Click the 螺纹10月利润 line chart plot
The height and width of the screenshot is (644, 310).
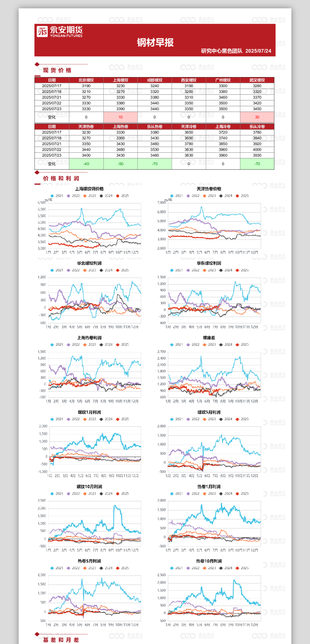94,523
